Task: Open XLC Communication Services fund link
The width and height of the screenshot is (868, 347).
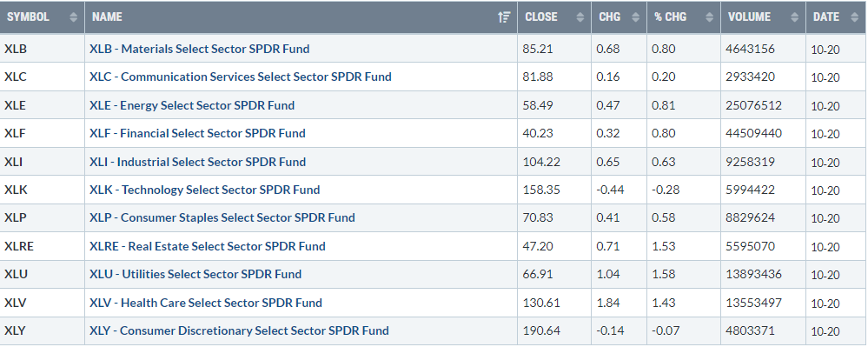Action: (241, 77)
